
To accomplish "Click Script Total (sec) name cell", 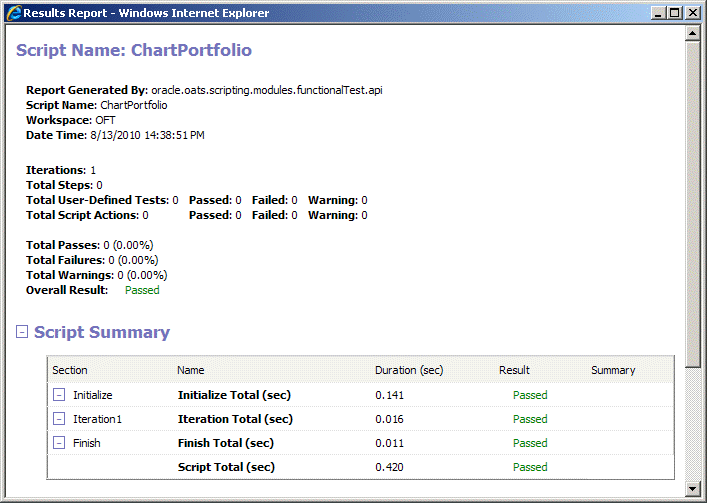I will pos(226,467).
